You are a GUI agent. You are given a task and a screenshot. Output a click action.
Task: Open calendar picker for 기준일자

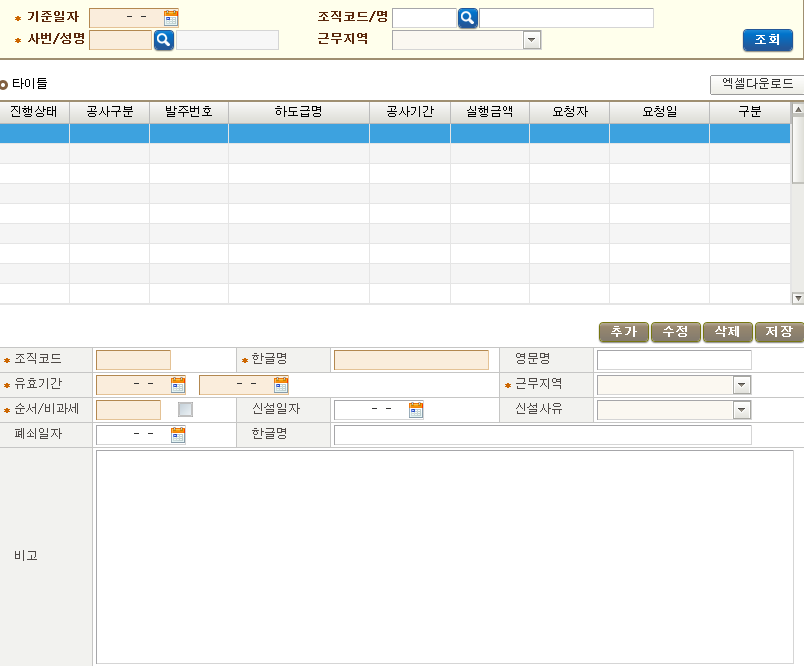tap(171, 18)
